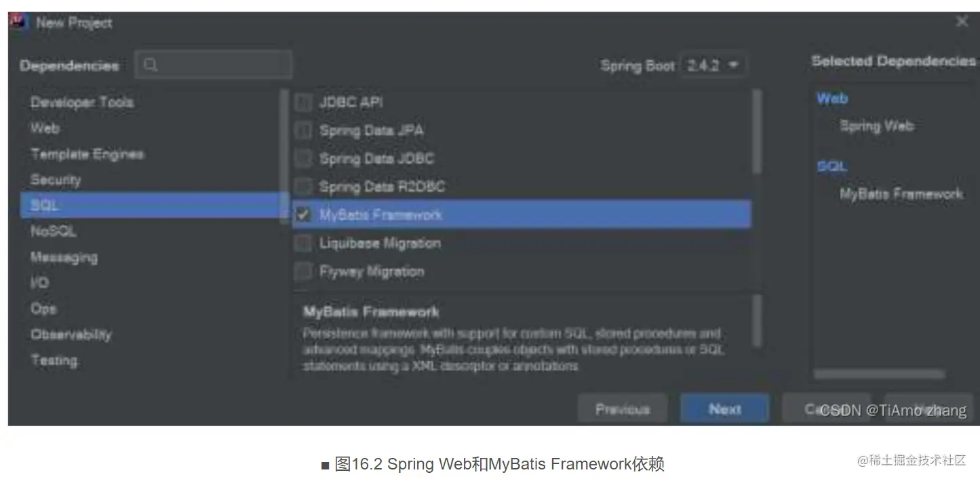Click the search magnifier icon in Dependencies field
The image size is (980, 481).
click(151, 65)
